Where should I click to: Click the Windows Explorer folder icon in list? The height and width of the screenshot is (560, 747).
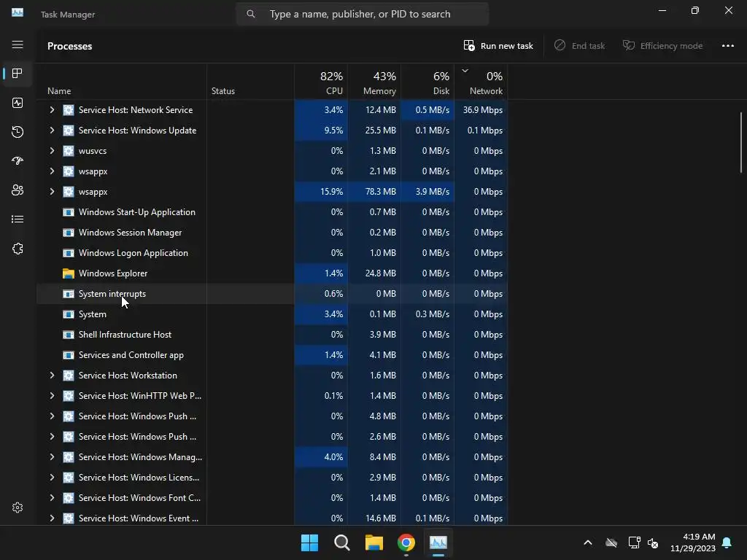tap(69, 273)
